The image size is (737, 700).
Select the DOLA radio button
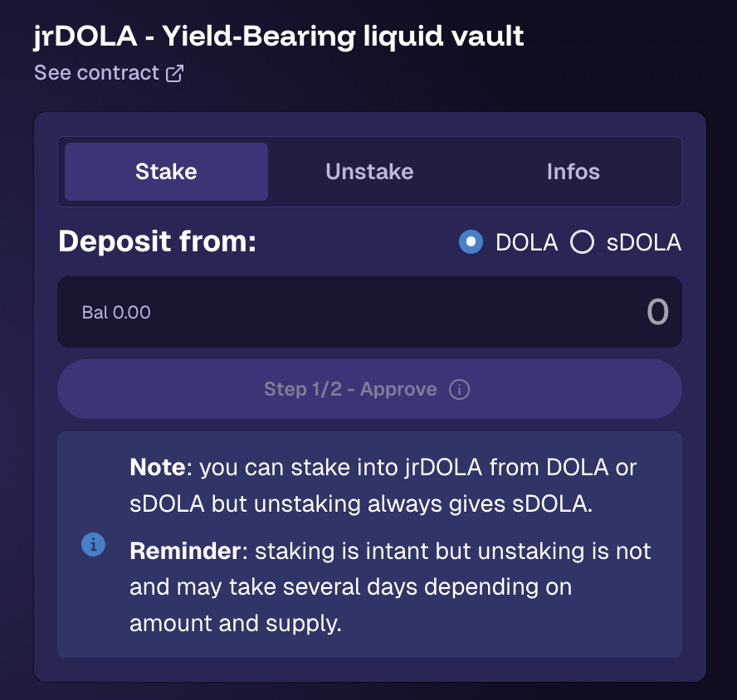tap(471, 242)
